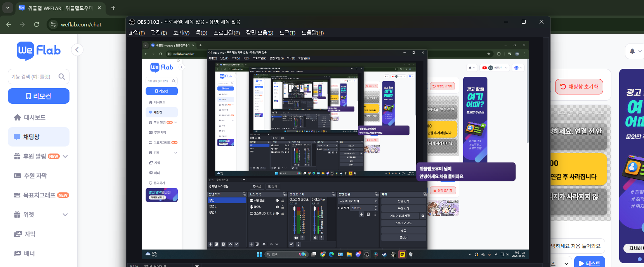The image size is (644, 267).
Task: Open the 파일 menu in OBS
Action: 137,33
